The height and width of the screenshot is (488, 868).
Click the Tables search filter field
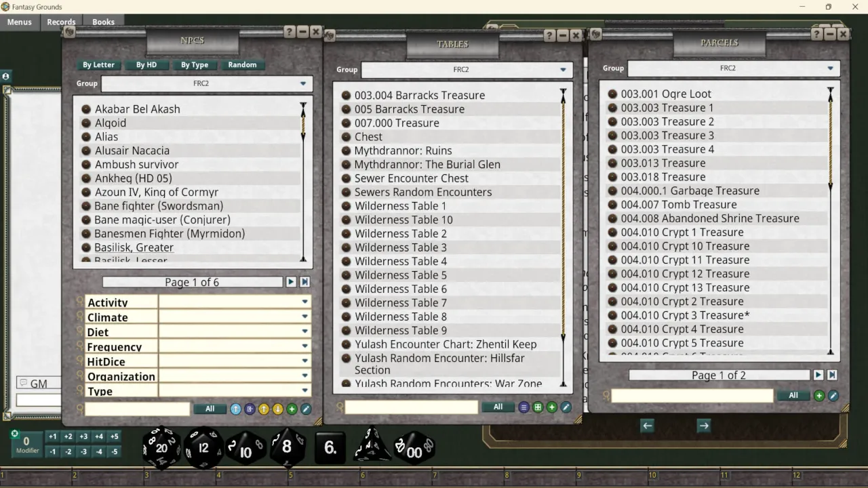[412, 407]
